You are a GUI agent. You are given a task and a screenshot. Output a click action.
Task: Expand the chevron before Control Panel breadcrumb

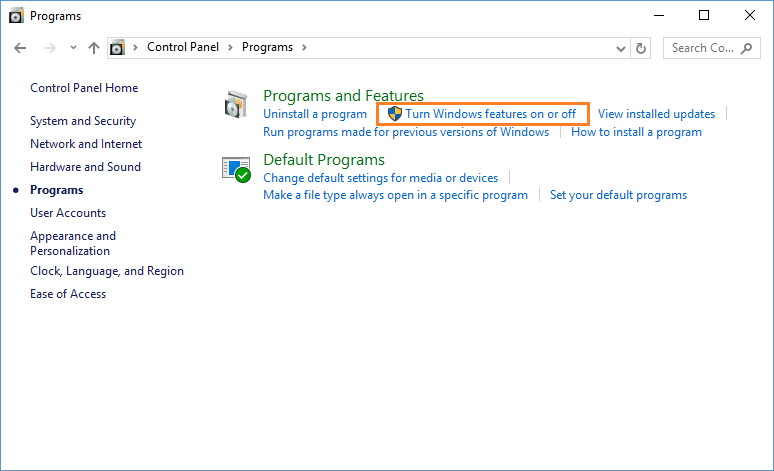135,47
